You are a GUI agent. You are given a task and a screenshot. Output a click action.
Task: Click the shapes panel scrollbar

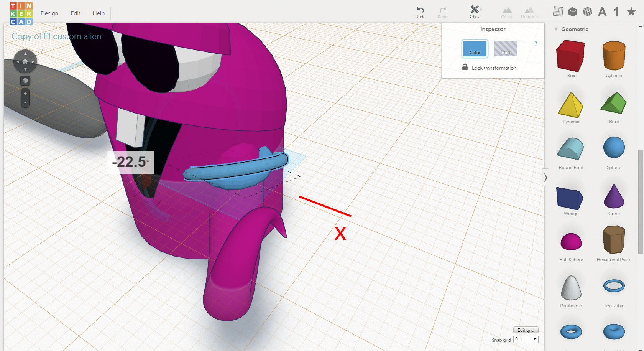641,201
